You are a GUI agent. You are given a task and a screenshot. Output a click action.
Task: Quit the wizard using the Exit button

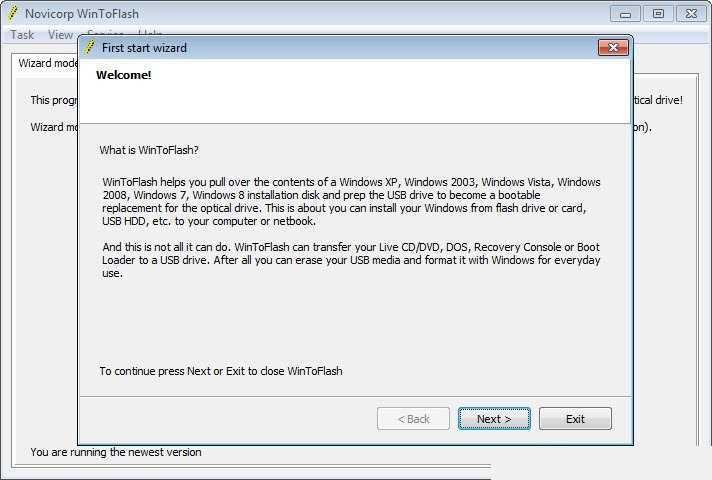tap(575, 419)
